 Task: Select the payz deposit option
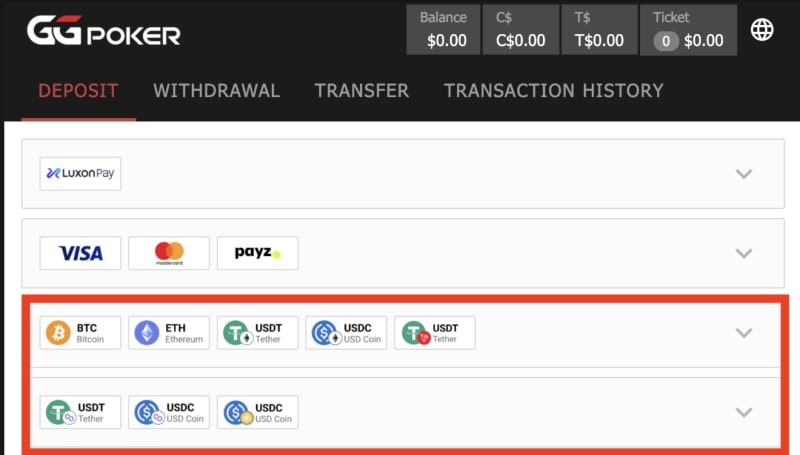[x=258, y=253]
